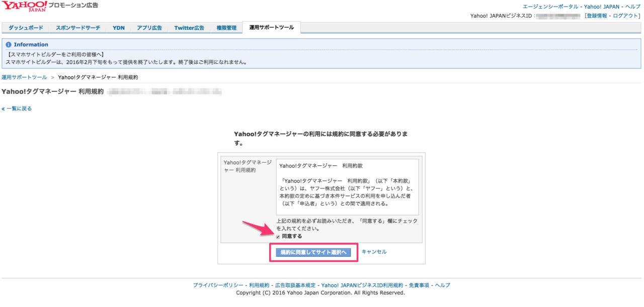Viewport: 644px width, 307px height.
Task: Open the YDN tab
Action: point(119,28)
